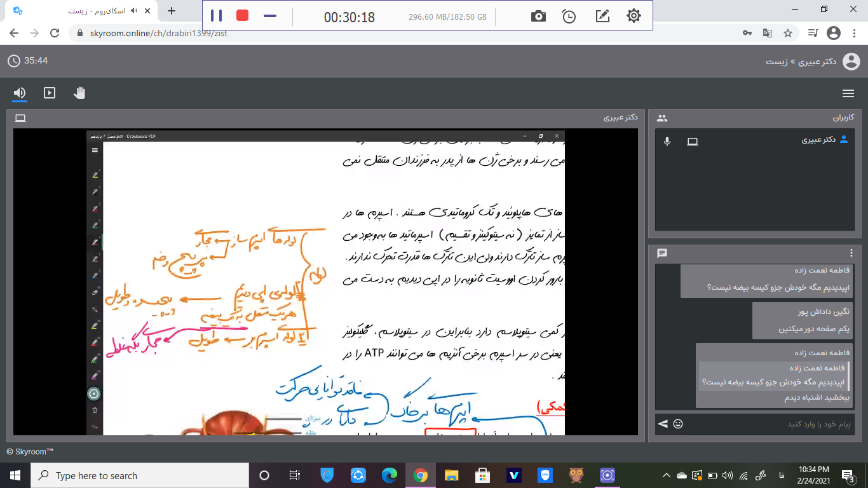Bookmark this page with star icon
This screenshot has width=868, height=488.
[x=788, y=33]
